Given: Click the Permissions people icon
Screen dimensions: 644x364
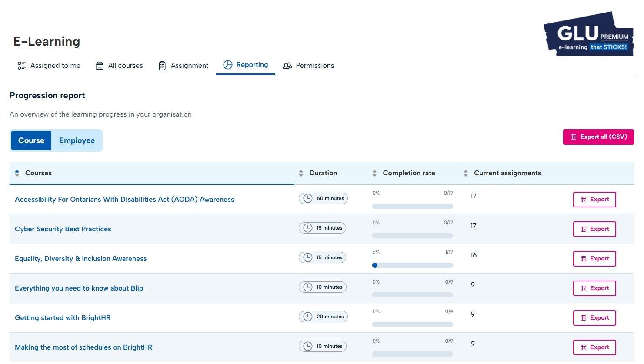Looking at the screenshot, I should coord(287,66).
